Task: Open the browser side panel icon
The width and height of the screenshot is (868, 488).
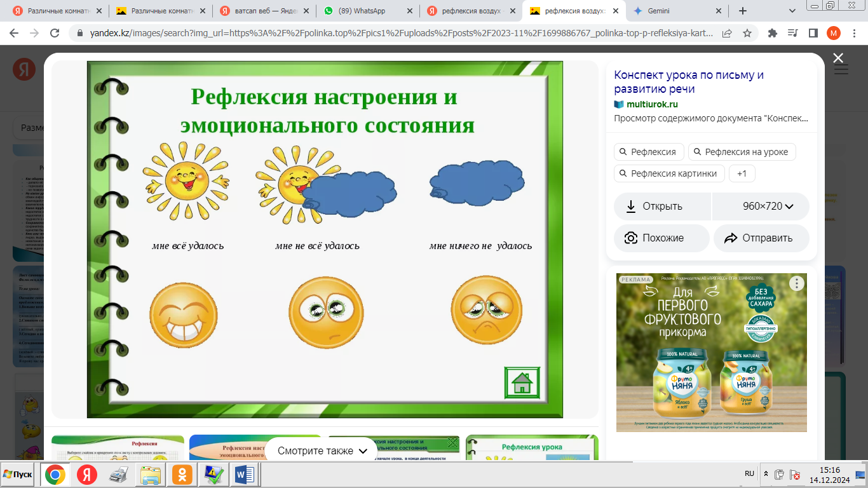Action: (813, 33)
